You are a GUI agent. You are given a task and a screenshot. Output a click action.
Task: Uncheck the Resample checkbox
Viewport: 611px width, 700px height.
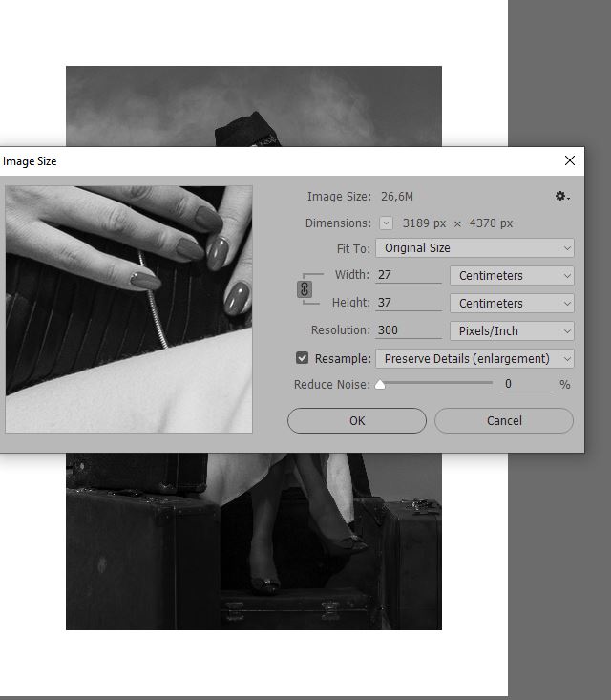click(302, 358)
